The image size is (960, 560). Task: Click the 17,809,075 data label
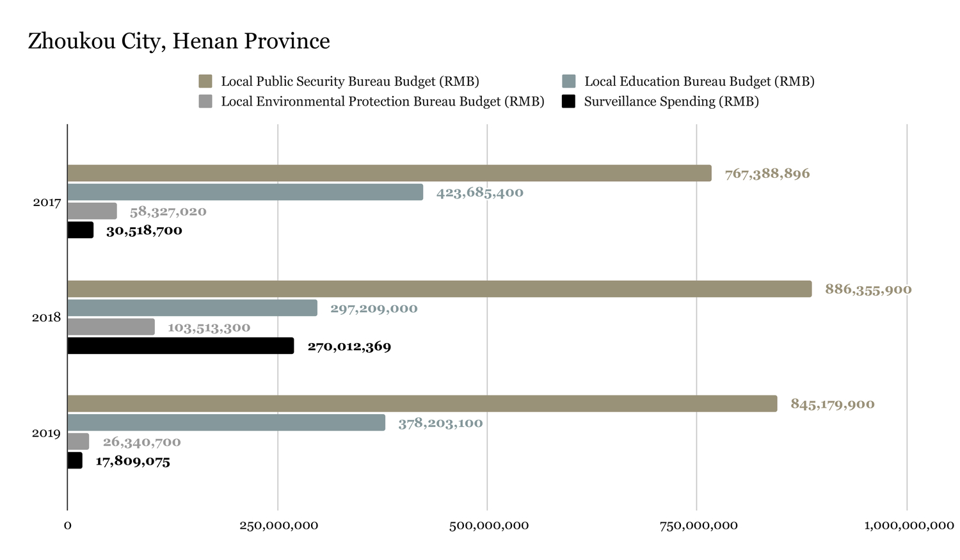click(132, 461)
